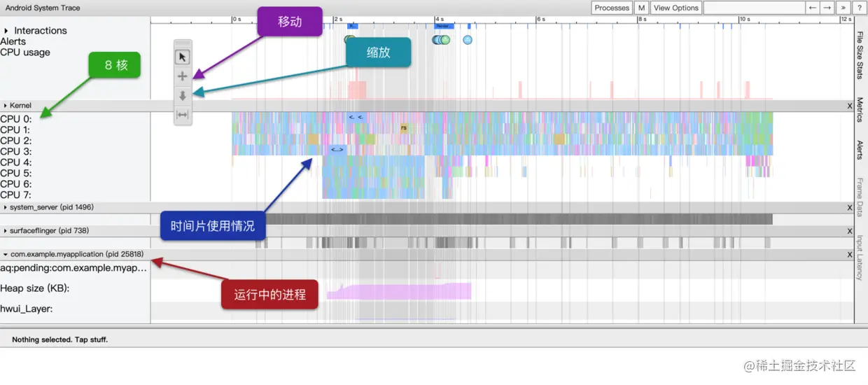The width and height of the screenshot is (868, 385).
Task: Click the M button in top bar
Action: pos(641,8)
